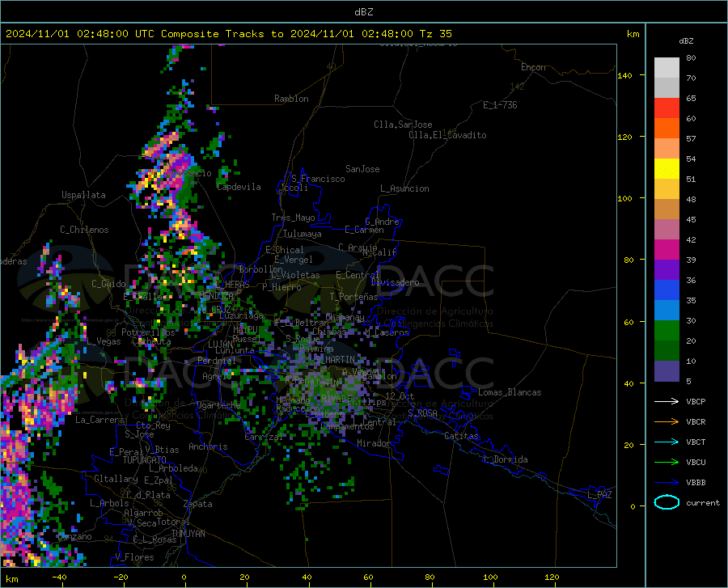Click the L_Dormida location label
728x588 pixels.
[506, 459]
